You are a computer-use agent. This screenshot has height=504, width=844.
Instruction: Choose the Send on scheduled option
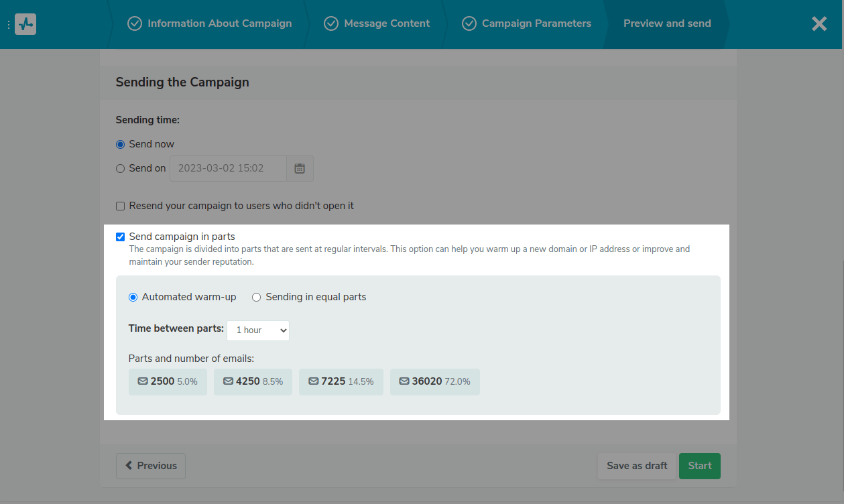click(121, 169)
